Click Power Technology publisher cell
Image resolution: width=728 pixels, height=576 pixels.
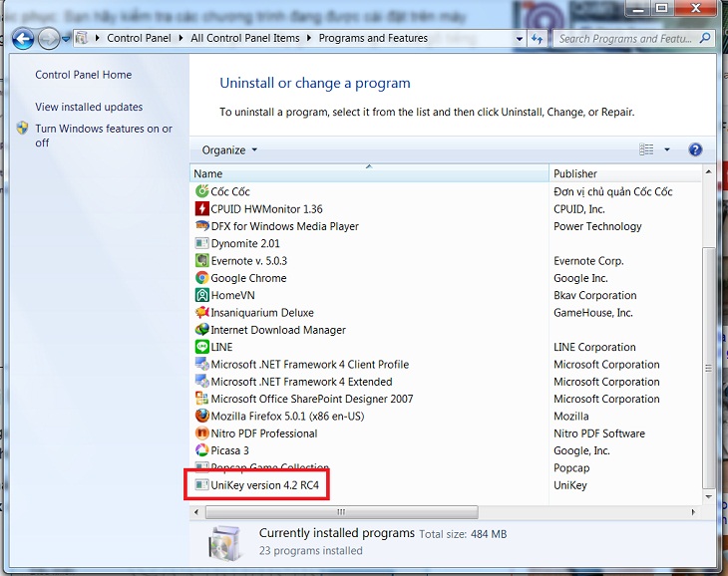pos(597,226)
